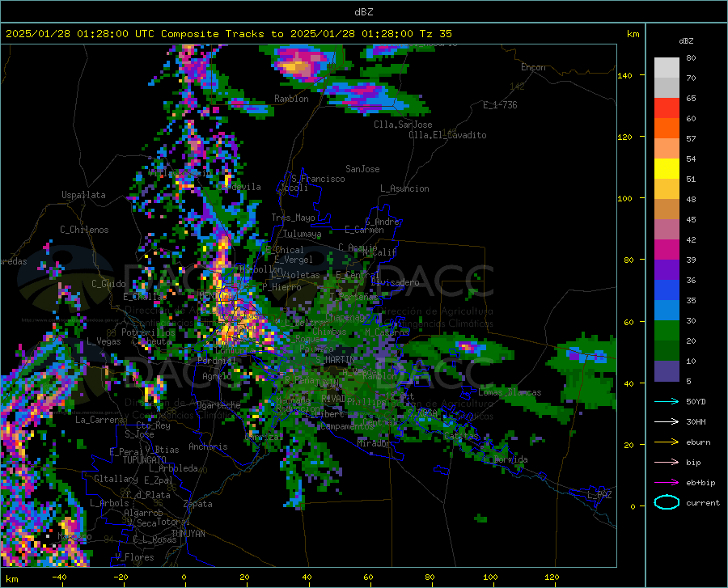Click the 'C_Guido' map label
Screen dimensions: 728x588
pos(108,284)
